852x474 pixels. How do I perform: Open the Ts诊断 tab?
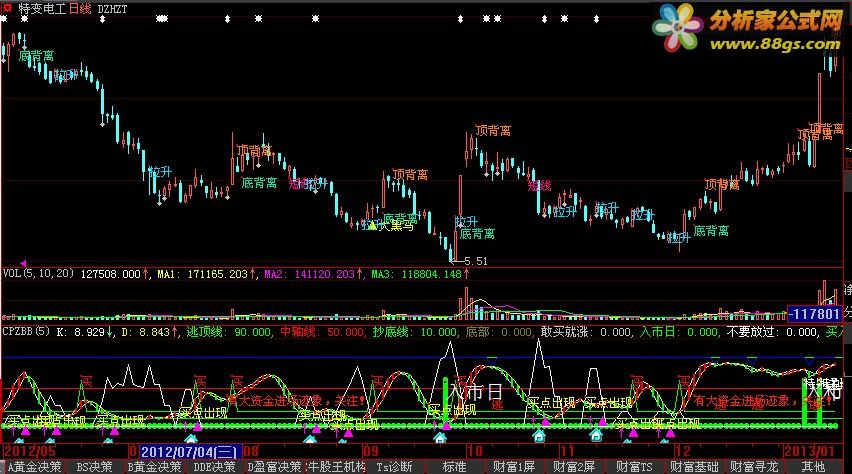click(394, 466)
